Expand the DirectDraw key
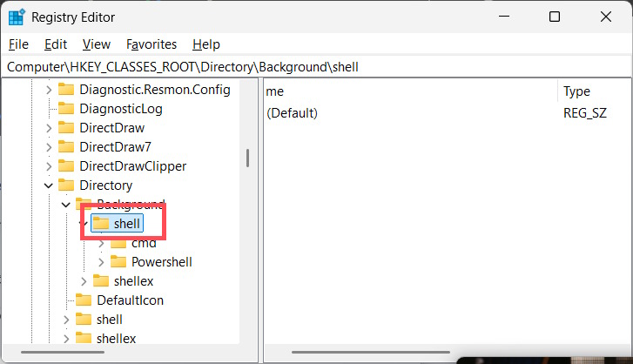The width and height of the screenshot is (633, 364). click(x=49, y=128)
